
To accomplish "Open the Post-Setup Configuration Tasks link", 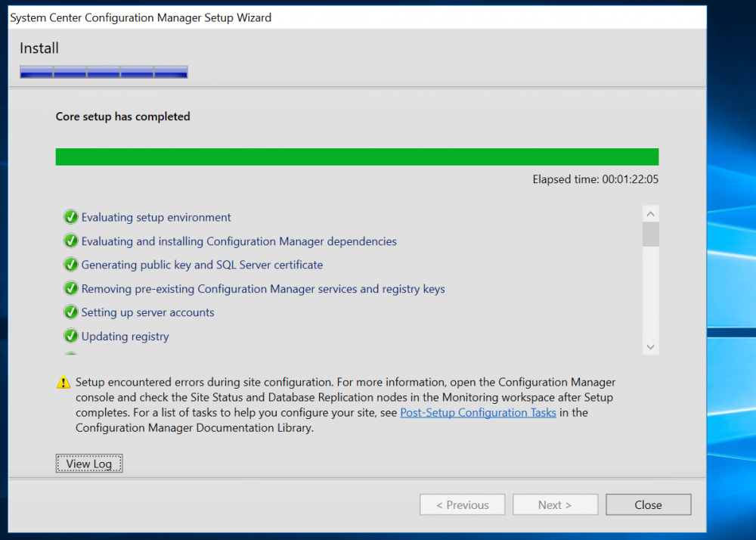I will pyautogui.click(x=478, y=413).
